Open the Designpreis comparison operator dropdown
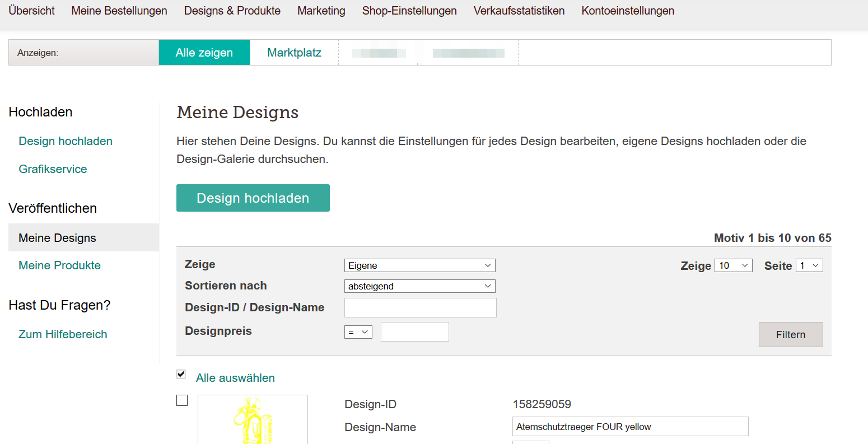868x444 pixels. coord(358,332)
